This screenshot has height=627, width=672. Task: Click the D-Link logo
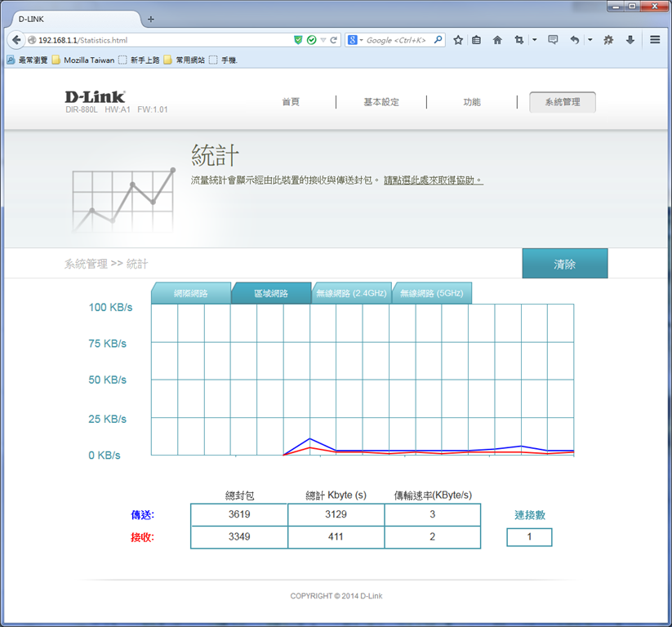[x=95, y=97]
